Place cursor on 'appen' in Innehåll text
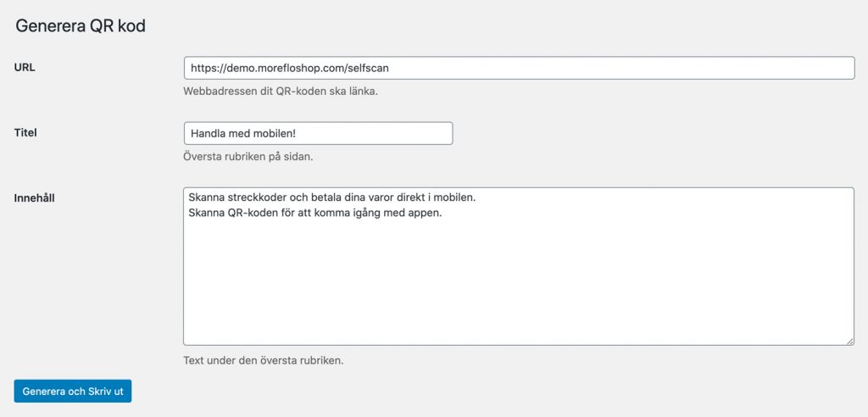Viewport: 868px width, 417px height. [x=427, y=214]
